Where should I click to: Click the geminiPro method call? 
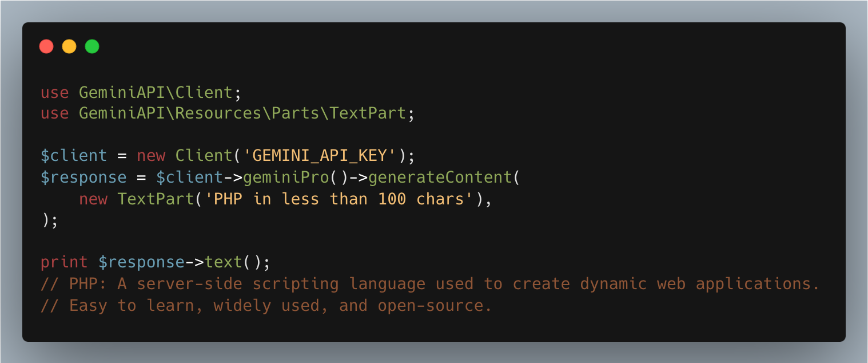tap(286, 177)
